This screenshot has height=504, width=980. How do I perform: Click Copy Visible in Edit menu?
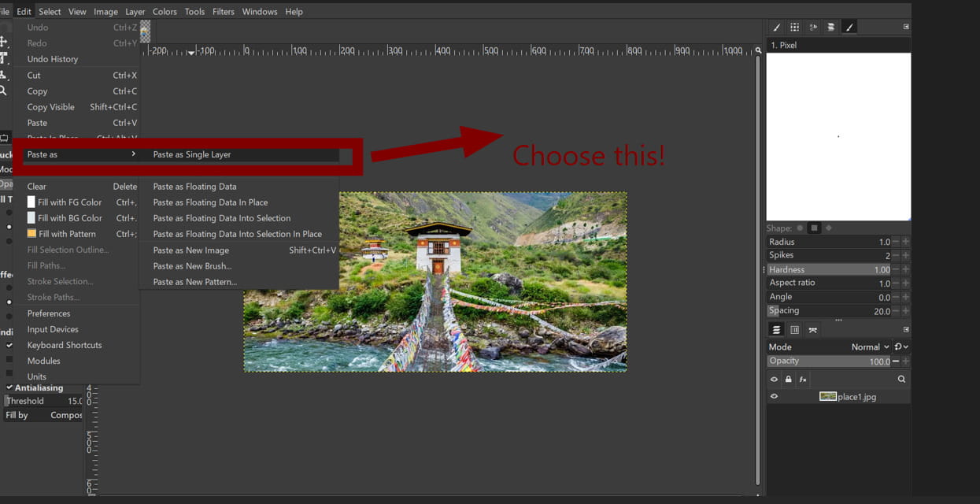coord(76,107)
